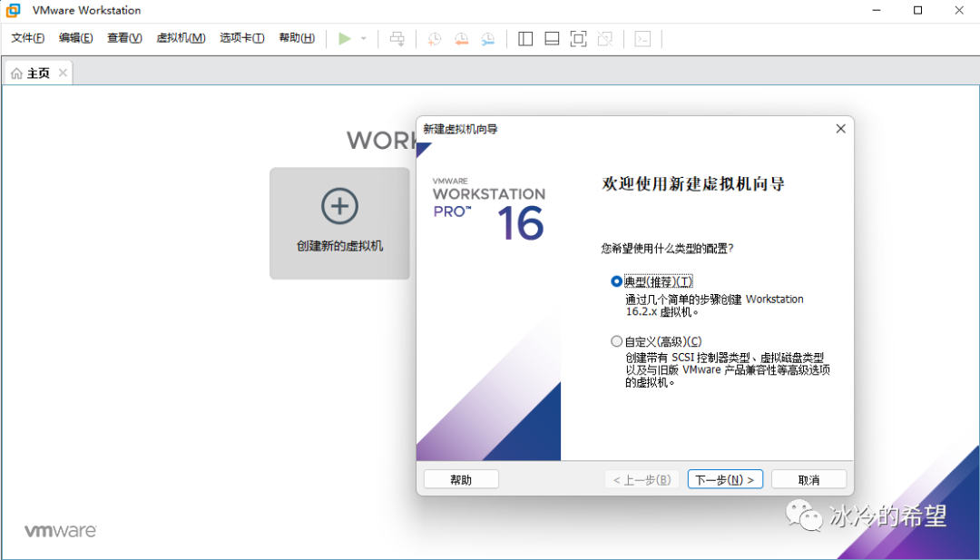Click the disabled 上一步(B) button
980x560 pixels.
pyautogui.click(x=642, y=479)
